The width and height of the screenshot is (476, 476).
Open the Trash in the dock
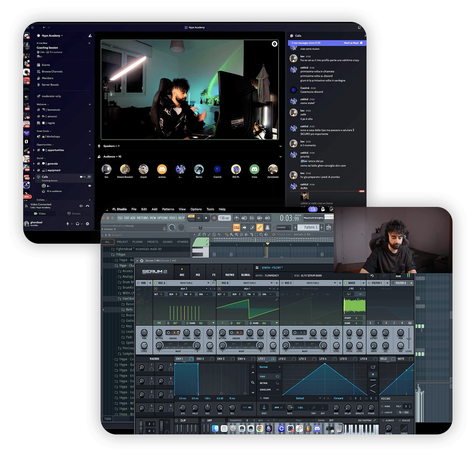coord(339,429)
